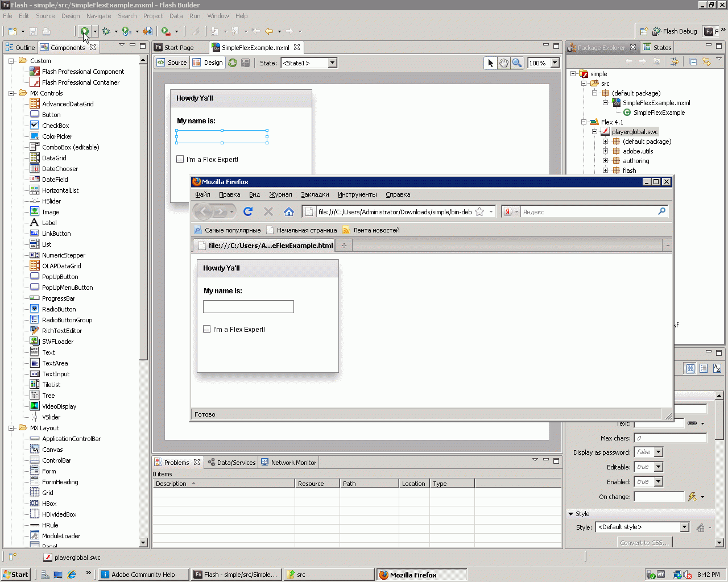Open a new tab in Firefox

344,246
